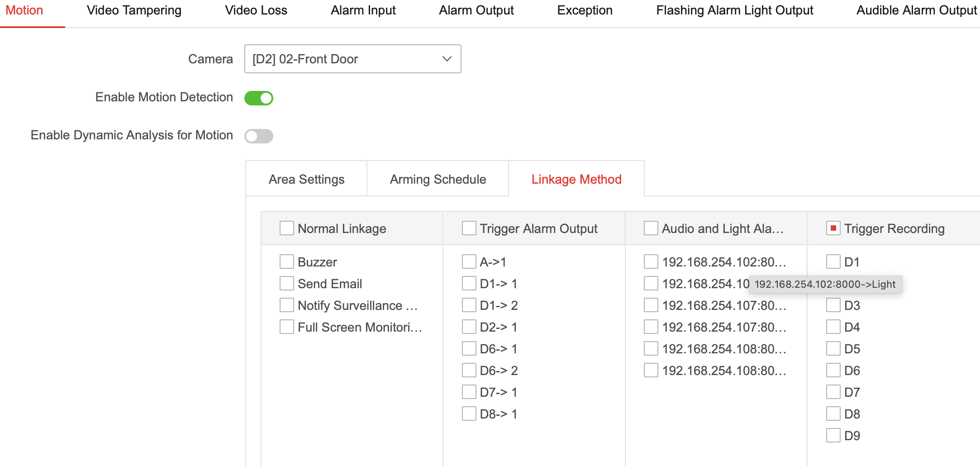Screen dimensions: 980x466
Task: Check the A->1 alarm output
Action: [x=469, y=262]
